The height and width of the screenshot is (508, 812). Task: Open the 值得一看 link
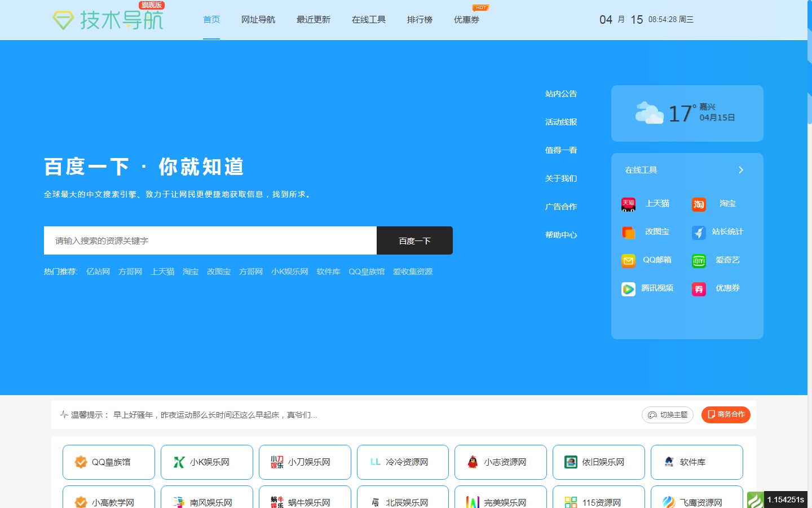(x=561, y=150)
